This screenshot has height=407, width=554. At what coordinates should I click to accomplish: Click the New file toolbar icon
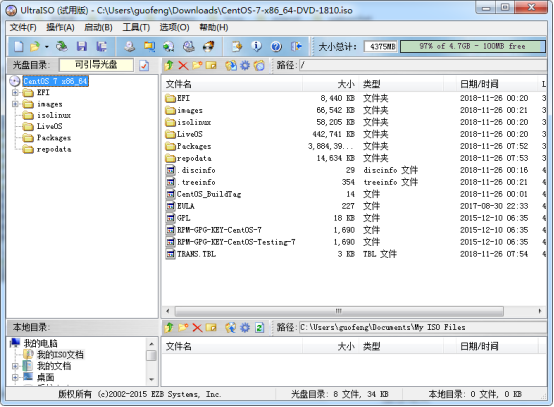coord(19,46)
